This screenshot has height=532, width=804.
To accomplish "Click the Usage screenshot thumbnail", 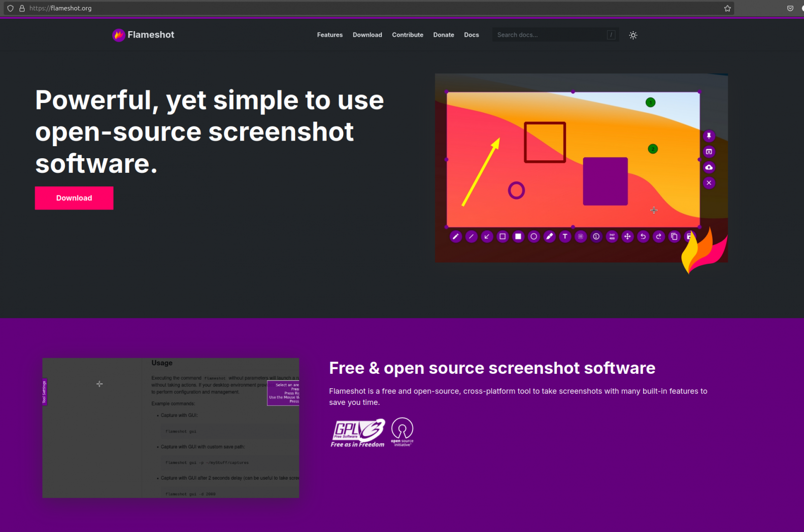I will [x=171, y=428].
